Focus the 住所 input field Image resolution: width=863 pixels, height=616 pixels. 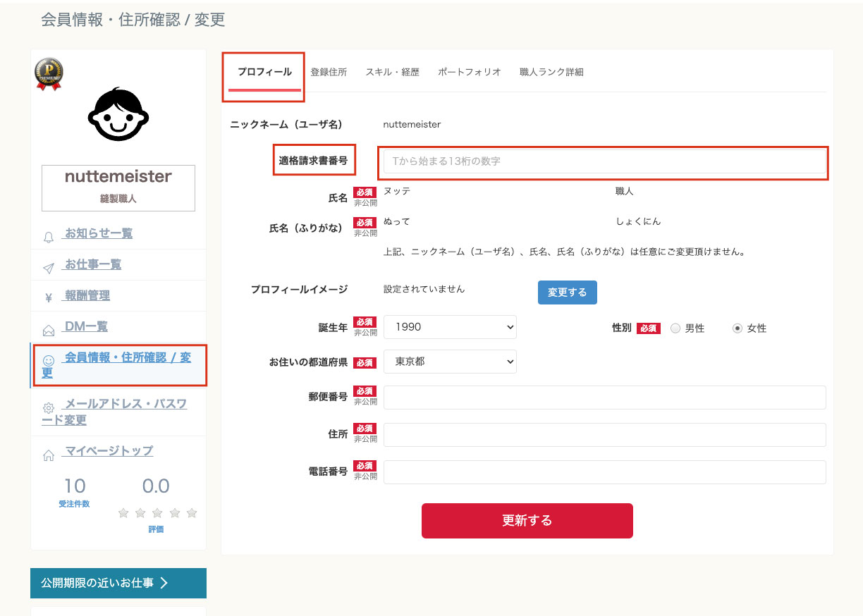pos(604,435)
